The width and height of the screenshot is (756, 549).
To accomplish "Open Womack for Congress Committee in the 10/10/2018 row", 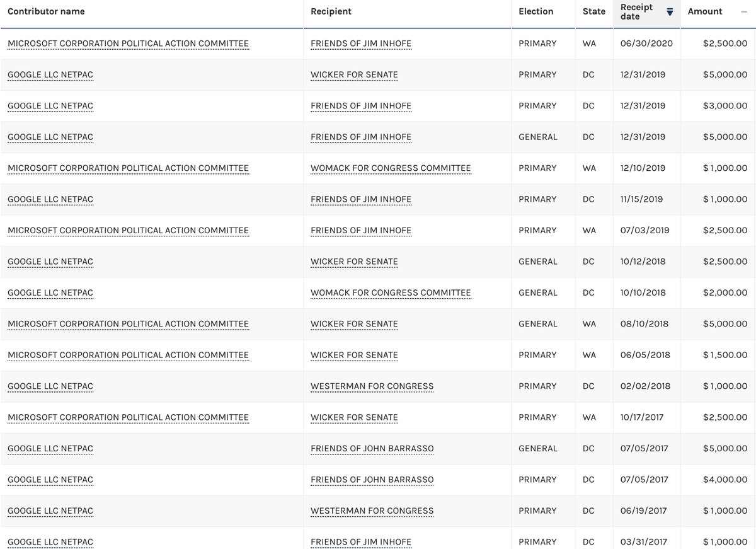I will (x=391, y=293).
